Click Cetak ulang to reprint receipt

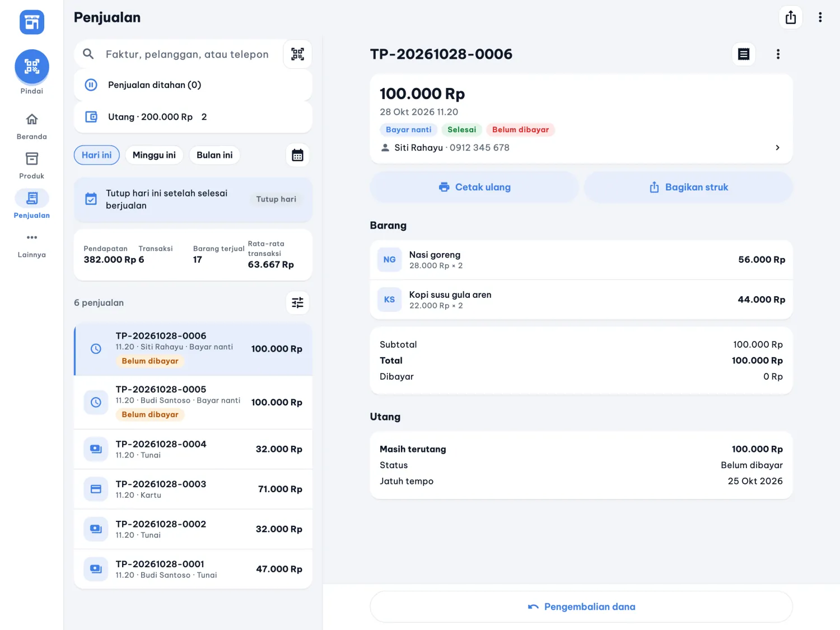[x=474, y=187]
